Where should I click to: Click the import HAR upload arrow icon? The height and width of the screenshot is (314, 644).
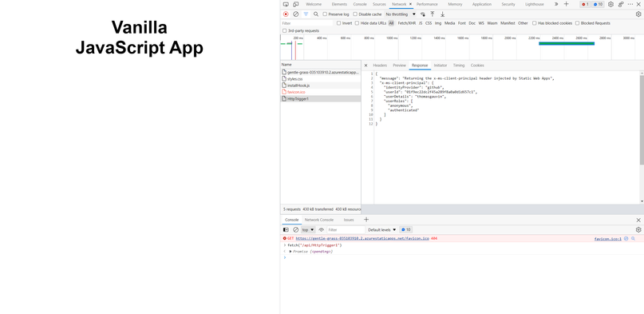(x=432, y=14)
